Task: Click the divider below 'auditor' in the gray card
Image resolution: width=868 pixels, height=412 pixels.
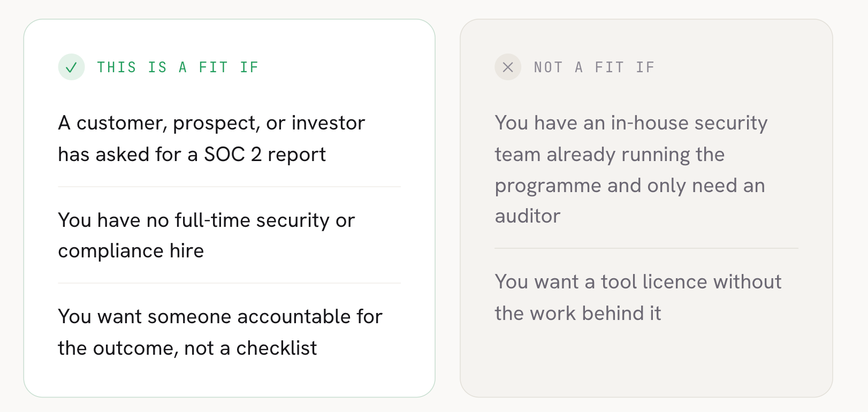Action: 646,248
